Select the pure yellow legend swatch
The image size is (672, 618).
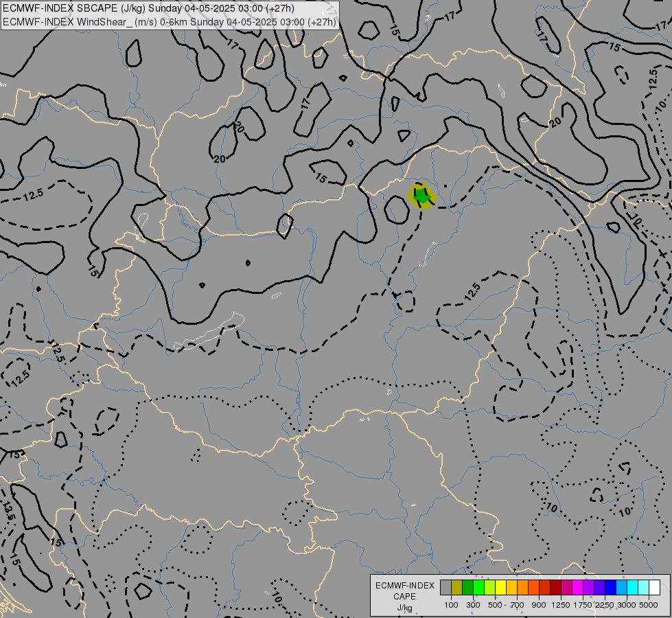[x=500, y=588]
